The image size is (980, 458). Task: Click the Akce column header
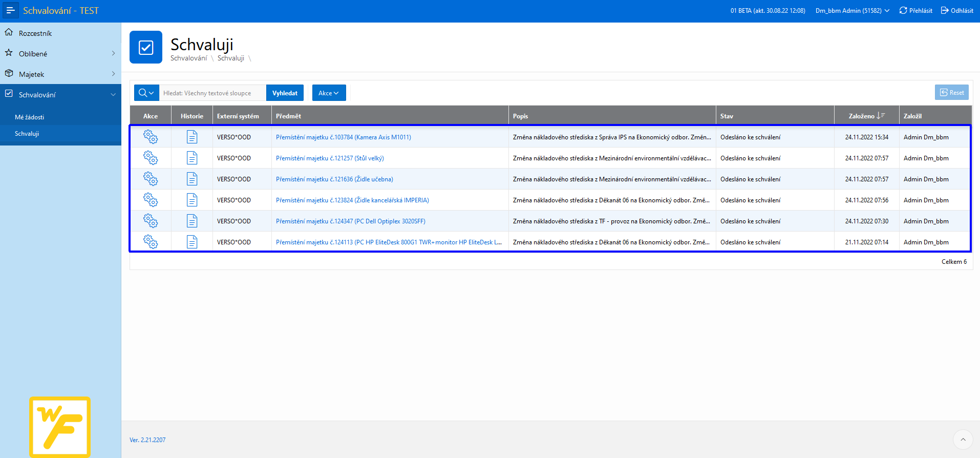coord(151,116)
